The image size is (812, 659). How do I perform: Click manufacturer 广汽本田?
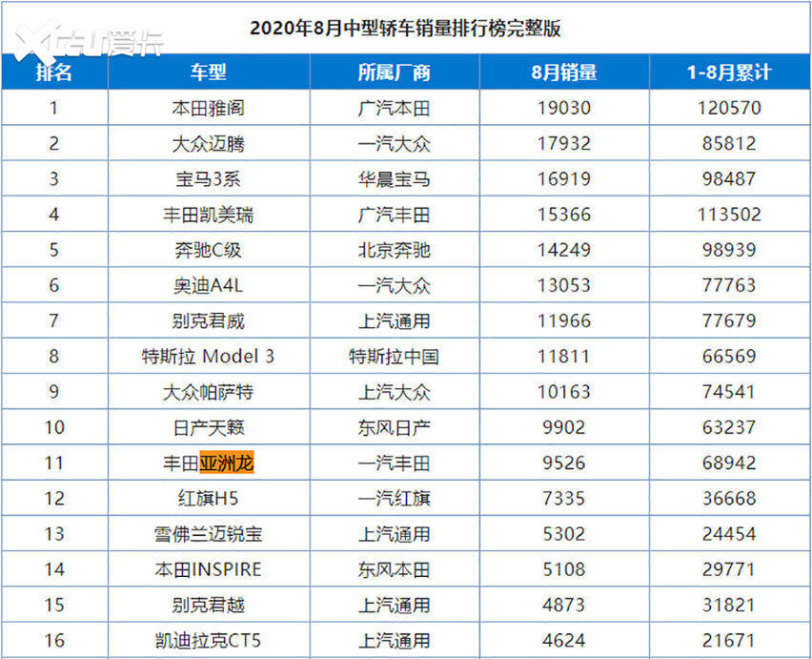395,108
